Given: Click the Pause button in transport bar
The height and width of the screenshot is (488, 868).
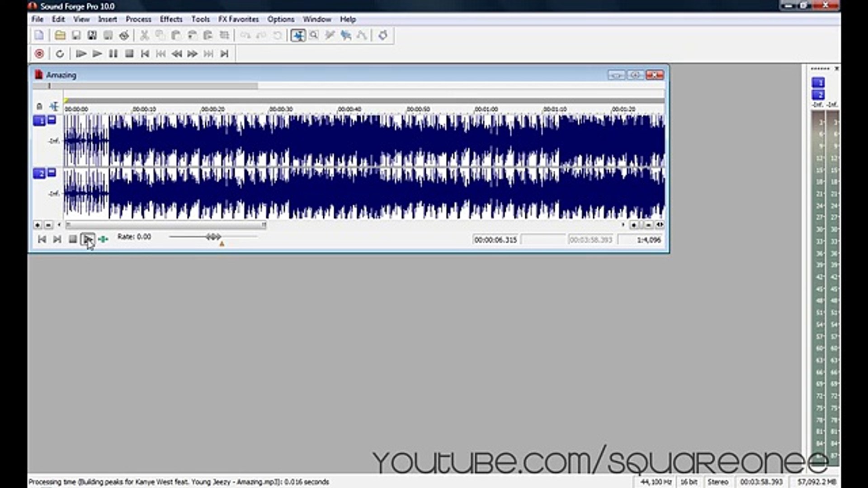Looking at the screenshot, I should click(113, 54).
